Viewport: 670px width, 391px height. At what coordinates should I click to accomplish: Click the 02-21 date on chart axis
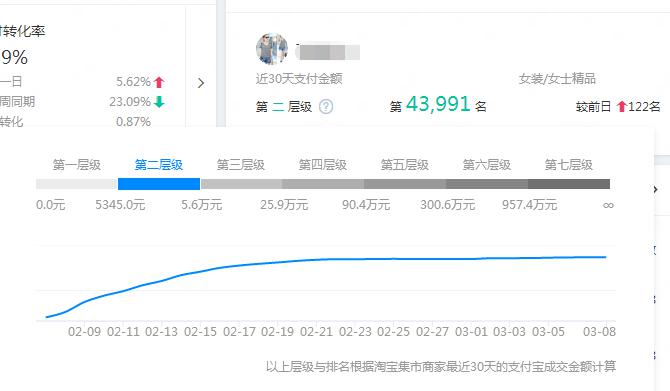(316, 332)
